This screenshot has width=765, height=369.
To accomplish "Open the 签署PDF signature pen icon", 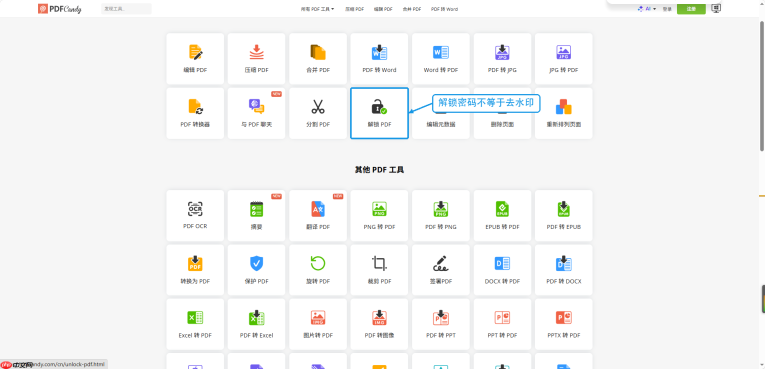I will click(x=441, y=264).
